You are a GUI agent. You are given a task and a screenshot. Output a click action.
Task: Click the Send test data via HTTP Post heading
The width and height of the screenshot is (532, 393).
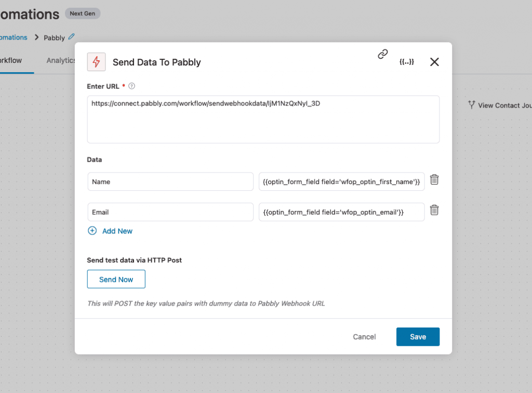(135, 260)
